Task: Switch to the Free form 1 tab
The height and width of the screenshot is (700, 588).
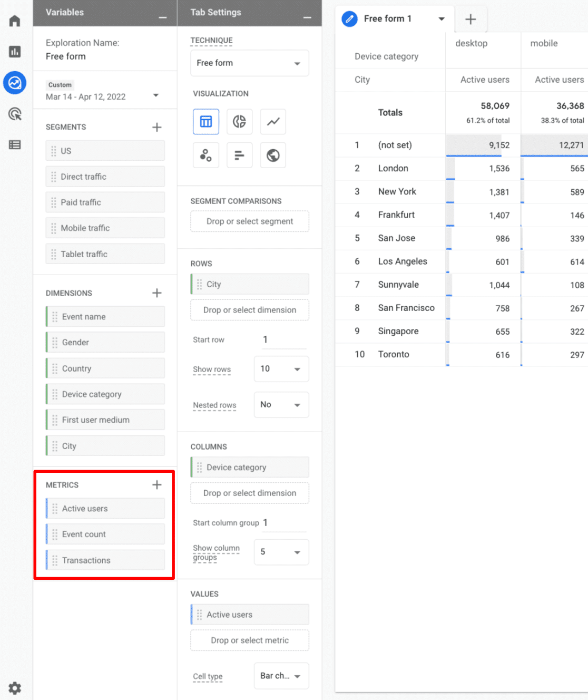Action: 388,18
